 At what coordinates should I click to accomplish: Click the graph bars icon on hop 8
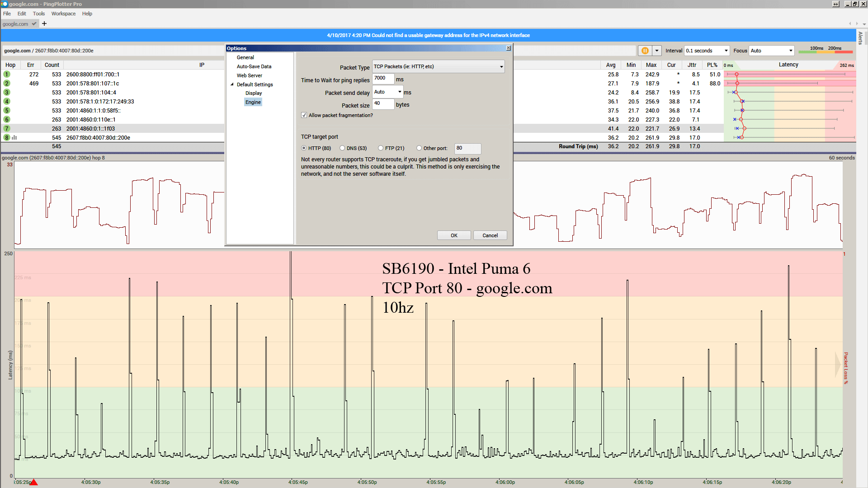(x=14, y=137)
